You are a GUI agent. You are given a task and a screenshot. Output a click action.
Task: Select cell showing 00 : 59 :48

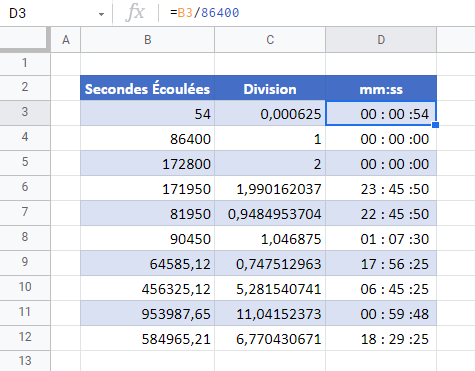(x=381, y=313)
